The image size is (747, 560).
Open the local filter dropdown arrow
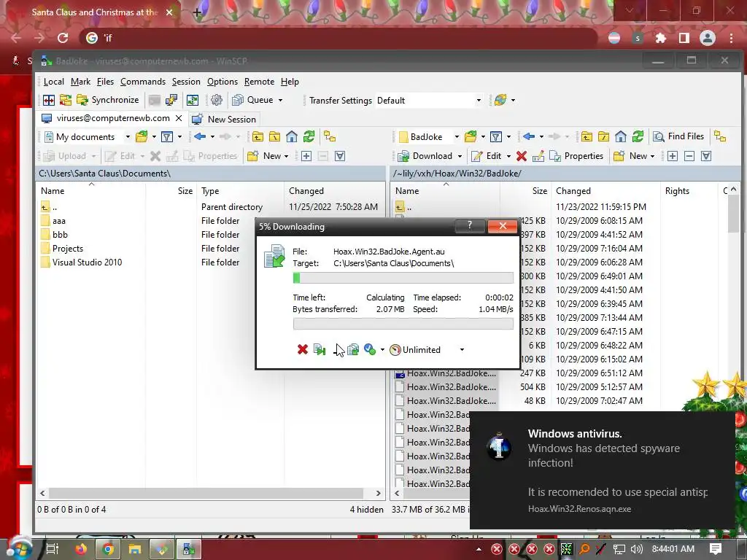(179, 137)
